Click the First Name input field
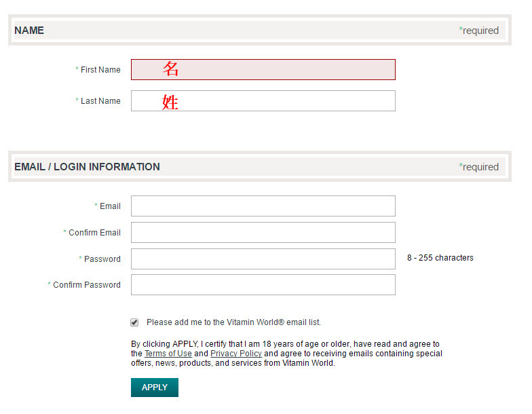This screenshot has width=532, height=414. (263, 69)
